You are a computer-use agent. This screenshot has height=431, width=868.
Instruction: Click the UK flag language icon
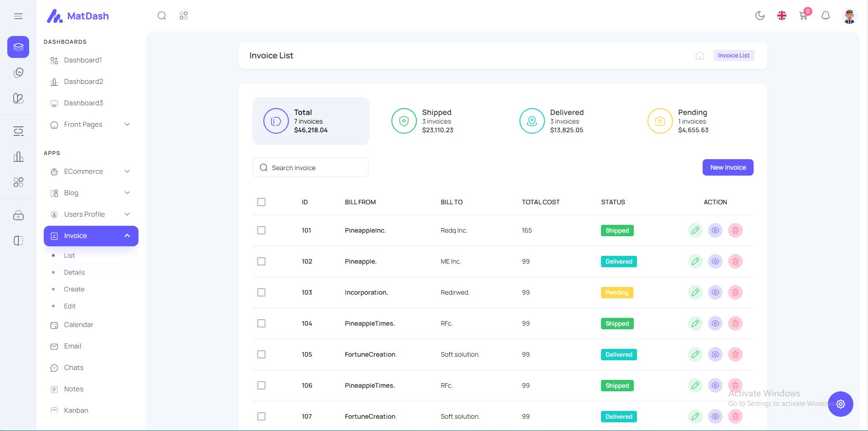click(781, 16)
